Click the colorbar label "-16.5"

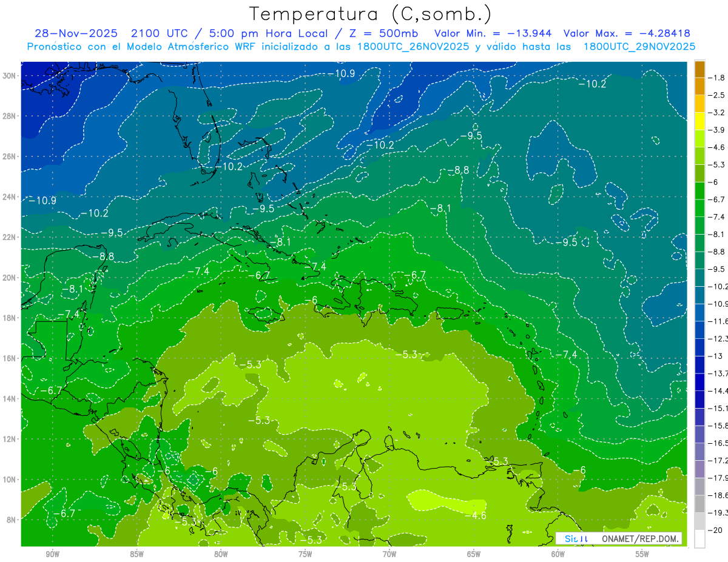[x=718, y=443]
